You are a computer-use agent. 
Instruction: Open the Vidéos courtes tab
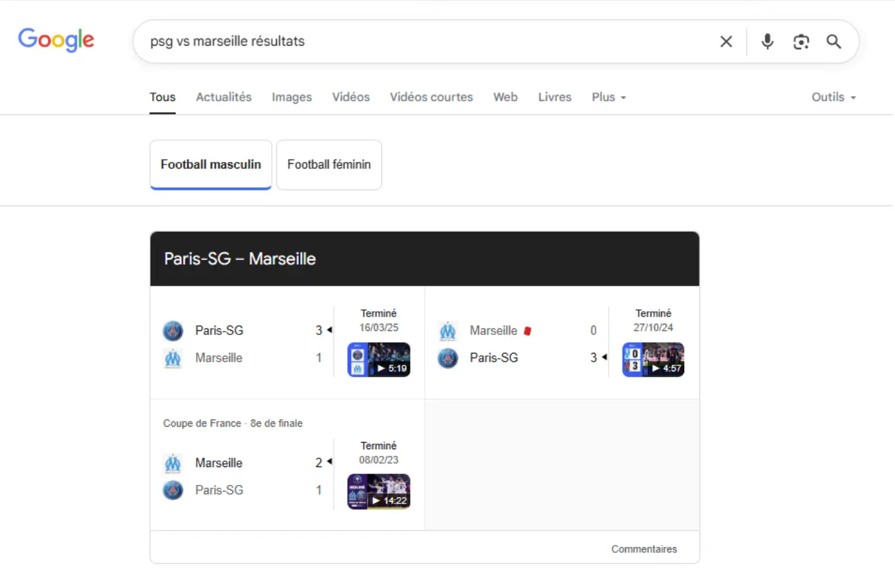pyautogui.click(x=432, y=97)
